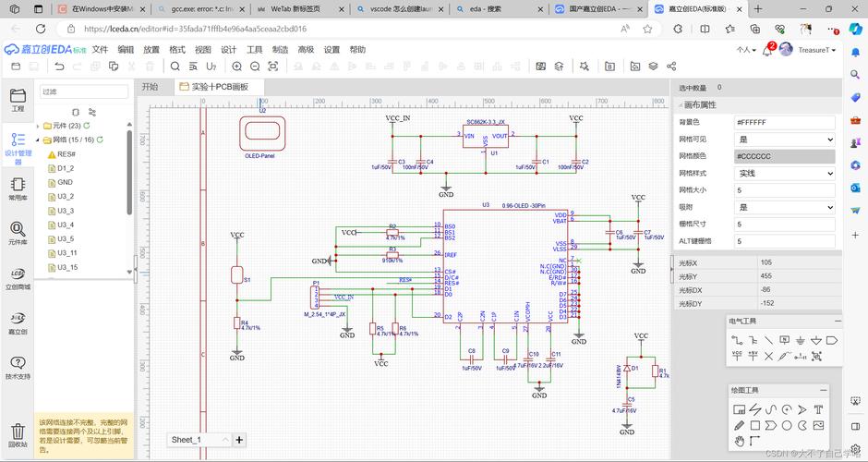This screenshot has width=868, height=462.
Task: Open the 放置 (Place) menu
Action: pyautogui.click(x=151, y=50)
